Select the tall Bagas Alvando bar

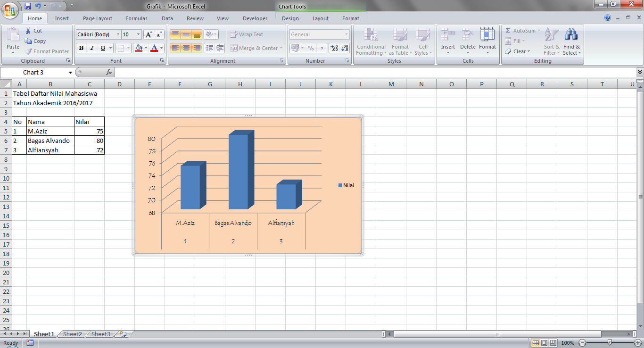(241, 170)
